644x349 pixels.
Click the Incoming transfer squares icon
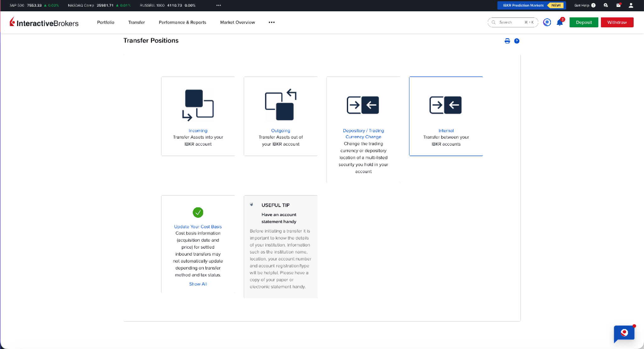[198, 105]
